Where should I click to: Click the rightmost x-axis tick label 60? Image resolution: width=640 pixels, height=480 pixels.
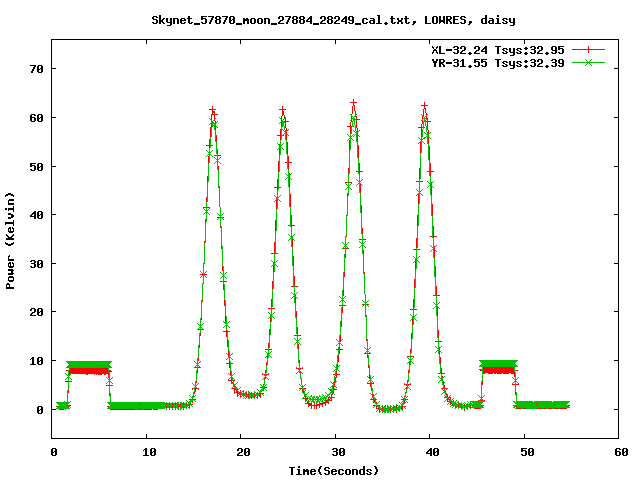click(621, 452)
